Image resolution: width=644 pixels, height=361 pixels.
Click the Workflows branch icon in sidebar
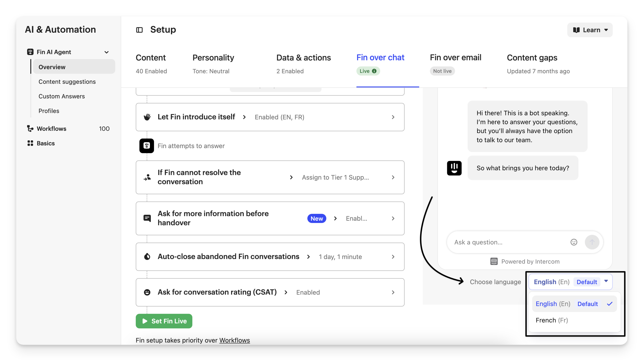30,128
